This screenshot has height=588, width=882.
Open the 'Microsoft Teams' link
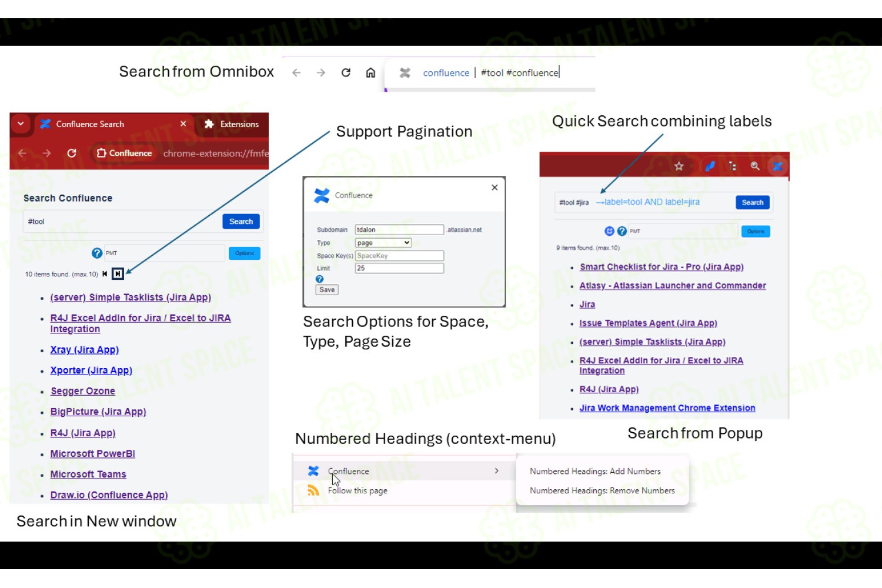coord(88,475)
